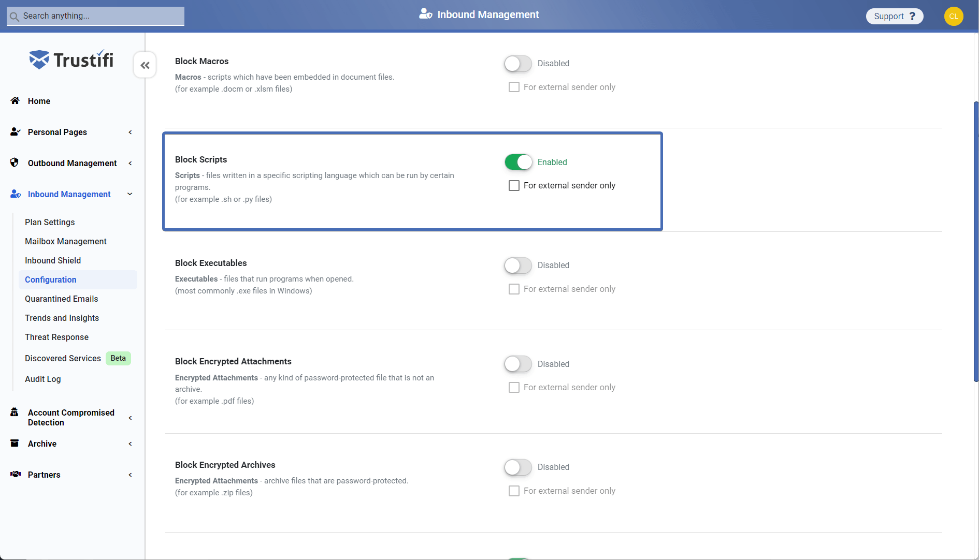This screenshot has height=560, width=979.
Task: Click the Block Encrypted Archives heading
Action: (x=225, y=465)
